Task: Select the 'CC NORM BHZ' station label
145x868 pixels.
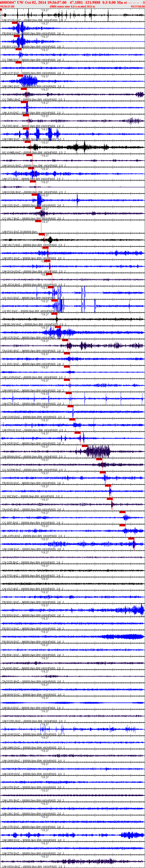Action: coord(11,470)
